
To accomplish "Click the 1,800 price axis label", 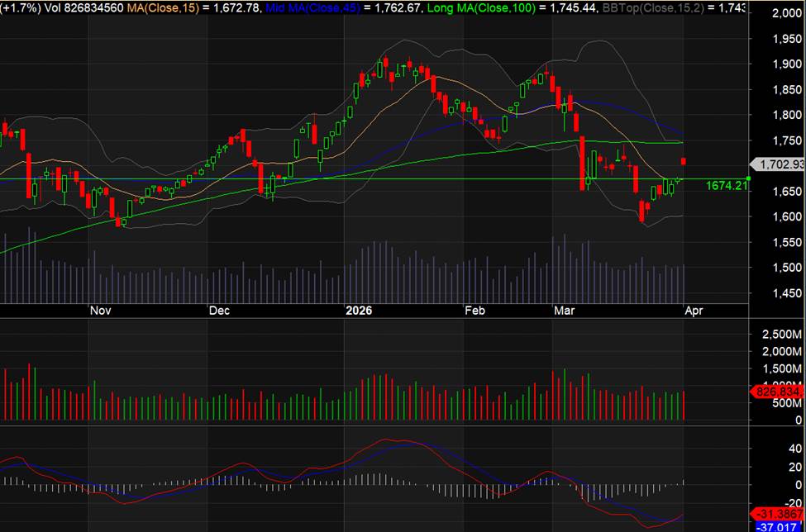I will [x=786, y=115].
